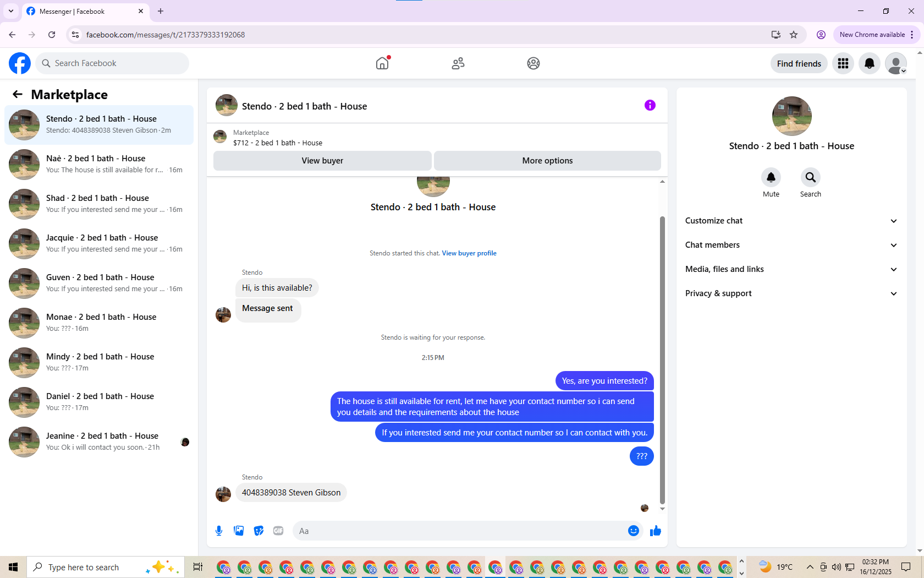924x578 pixels.
Task: Open Windows Task View icon
Action: coord(198,567)
